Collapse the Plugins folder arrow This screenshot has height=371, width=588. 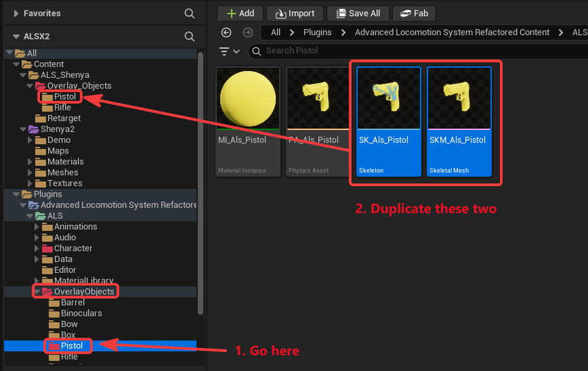click(16, 194)
